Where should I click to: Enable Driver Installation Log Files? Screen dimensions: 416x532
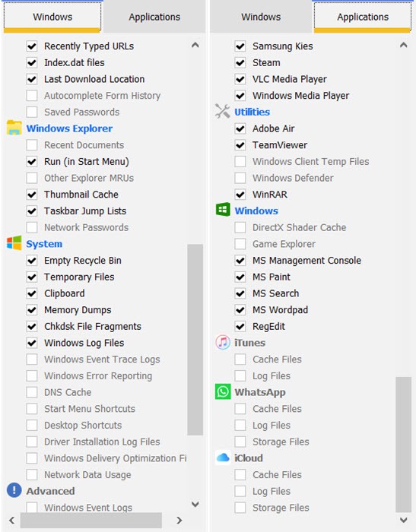pos(32,442)
